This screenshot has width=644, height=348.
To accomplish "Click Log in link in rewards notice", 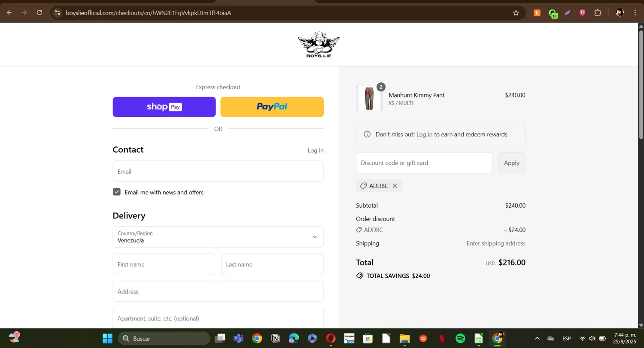I will pos(424,134).
